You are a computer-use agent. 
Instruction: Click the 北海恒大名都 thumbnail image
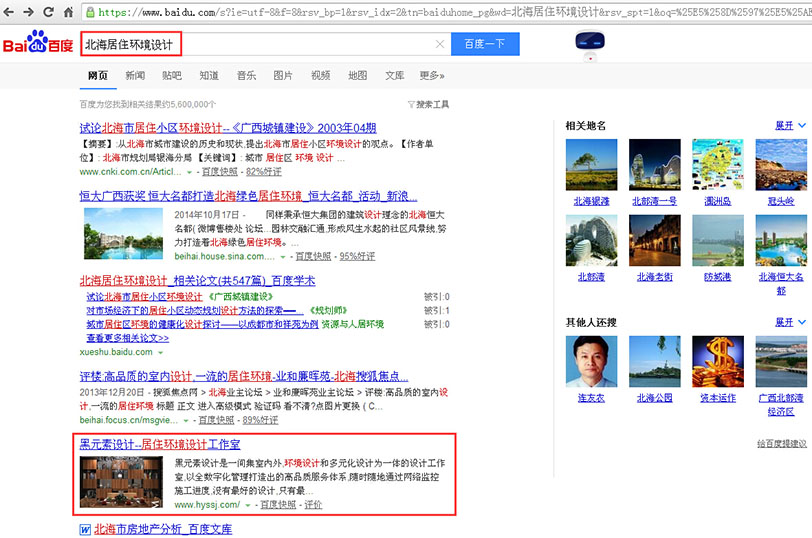coord(781,240)
